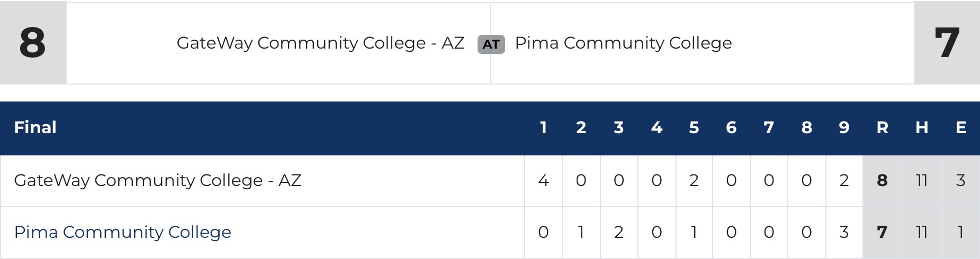The height and width of the screenshot is (259, 980).
Task: Click Pima's 3 runs in ninth inning
Action: (844, 232)
